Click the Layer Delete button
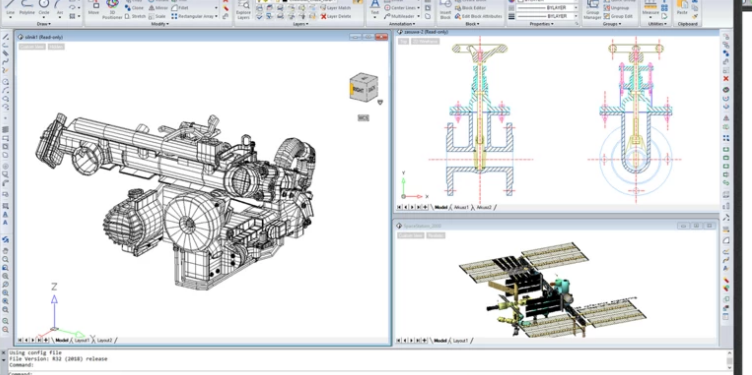Viewport: 752px width, 375px height. click(x=336, y=16)
